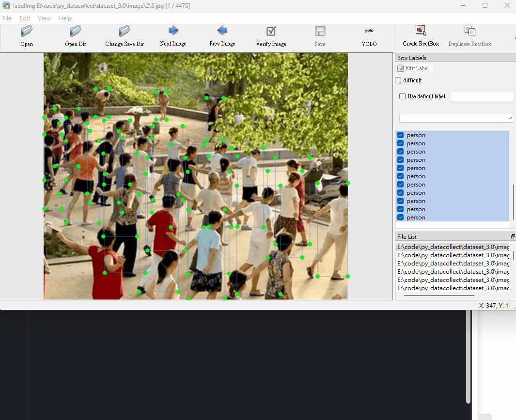
Task: Go to Prev Image arrow icon
Action: pos(222,31)
